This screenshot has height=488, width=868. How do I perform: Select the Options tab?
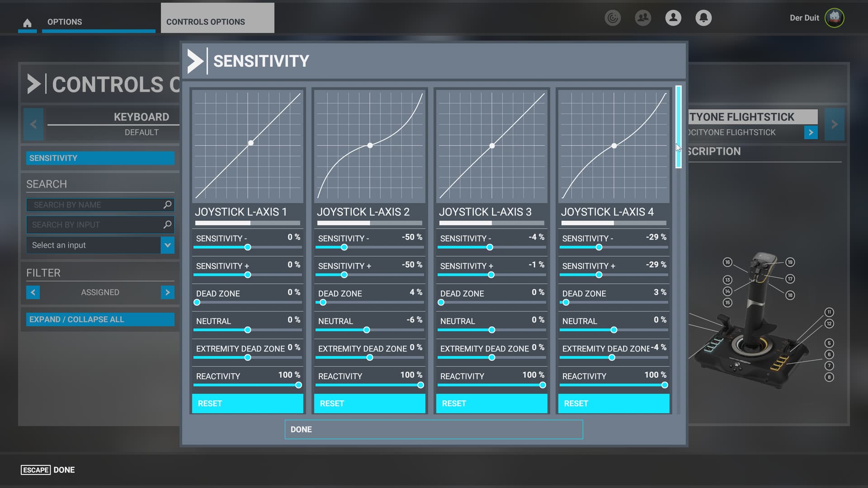click(65, 22)
